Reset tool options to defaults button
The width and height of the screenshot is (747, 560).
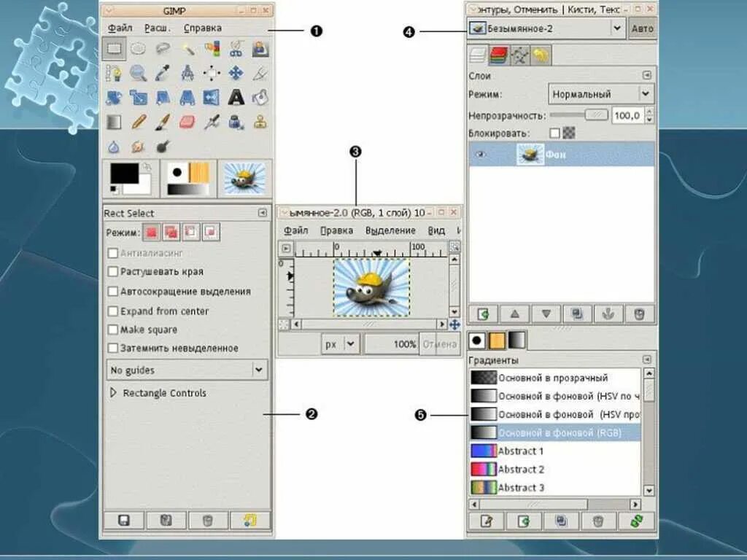pyautogui.click(x=250, y=521)
